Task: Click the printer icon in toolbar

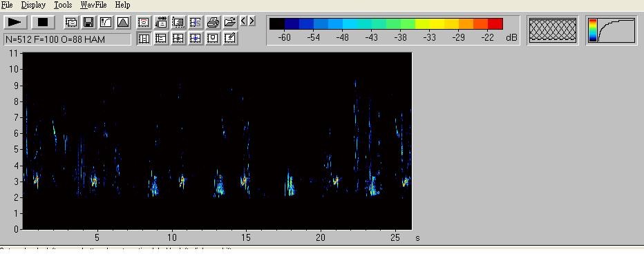Action: pyautogui.click(x=213, y=22)
